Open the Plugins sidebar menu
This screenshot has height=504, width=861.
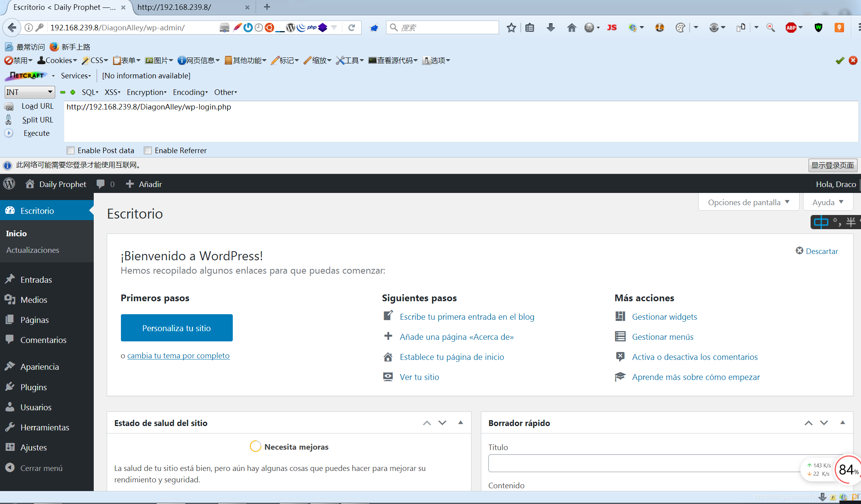tap(33, 387)
